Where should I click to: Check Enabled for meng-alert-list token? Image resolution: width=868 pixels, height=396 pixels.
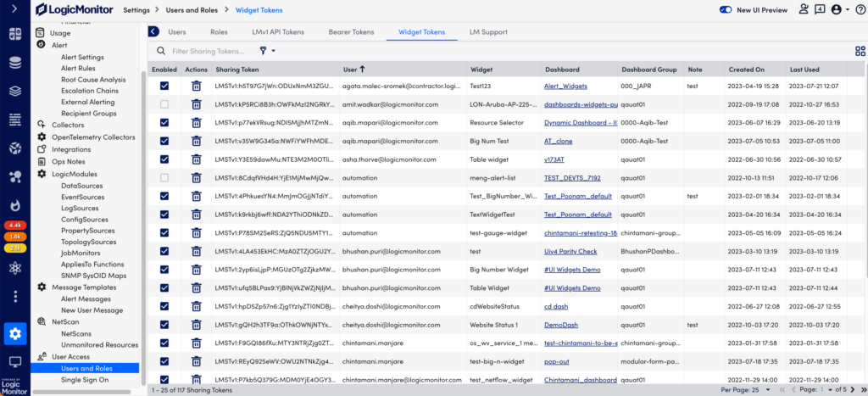164,178
